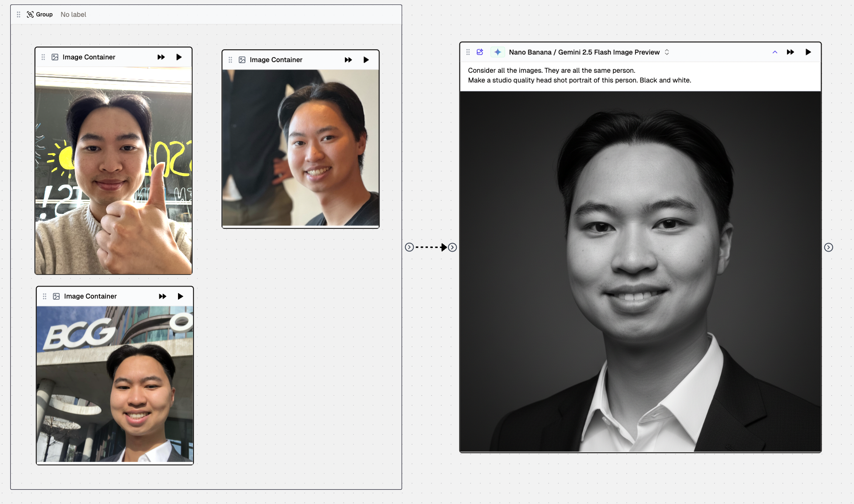
Task: Click the Group output connector port
Action: [x=409, y=247]
